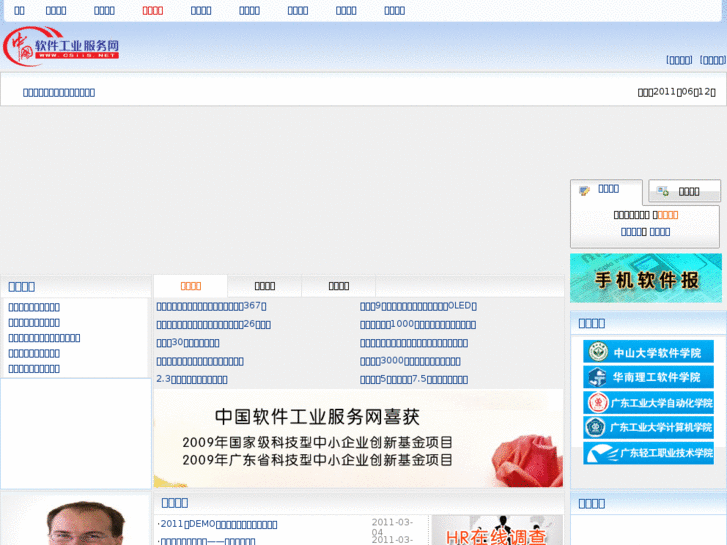This screenshot has height=545, width=727.
Task: Open the HR在线调查 survey image
Action: pos(497,530)
